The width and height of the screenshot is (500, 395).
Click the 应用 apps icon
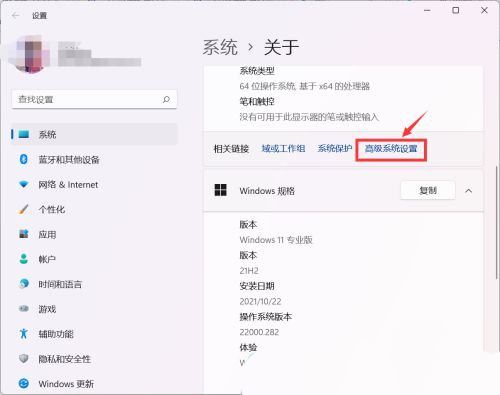pyautogui.click(x=24, y=234)
